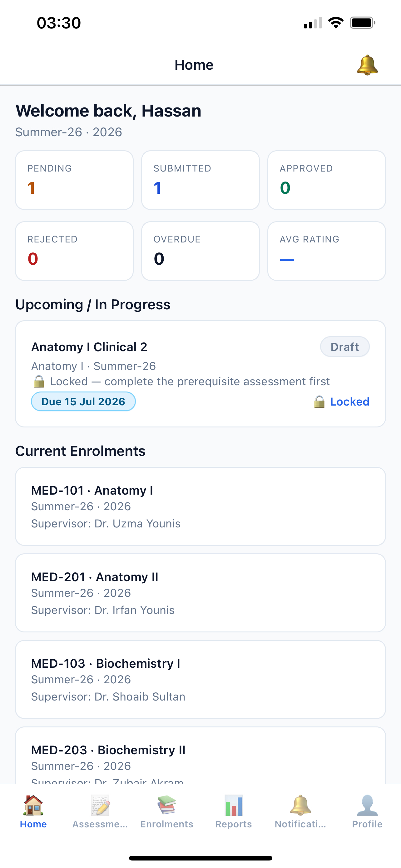Open MED-103 Biochemistry I enrolment
The image size is (401, 868).
point(200,679)
